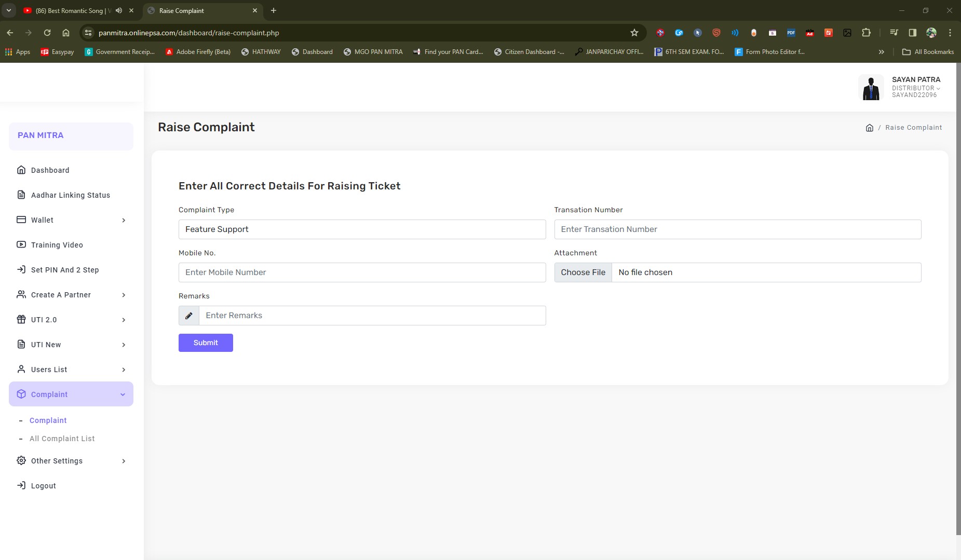Mute the YouTube tab audio icon
The width and height of the screenshot is (961, 560).
[x=119, y=10]
